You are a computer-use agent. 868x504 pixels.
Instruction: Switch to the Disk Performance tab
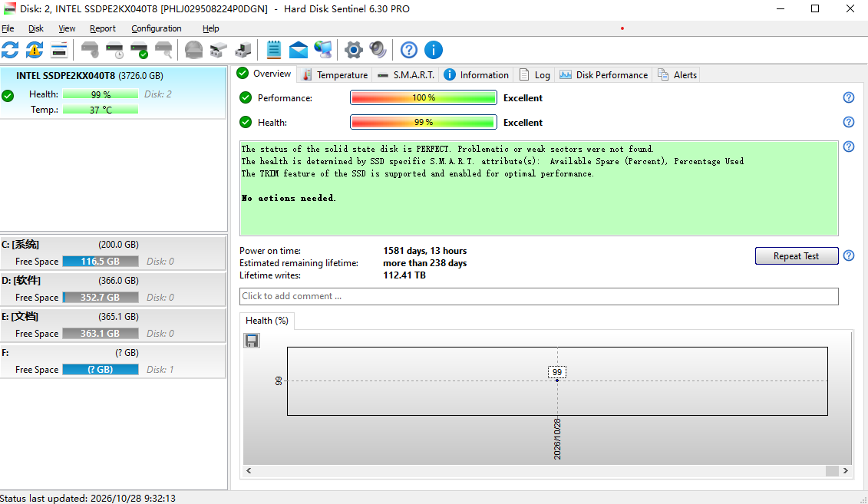tap(603, 74)
